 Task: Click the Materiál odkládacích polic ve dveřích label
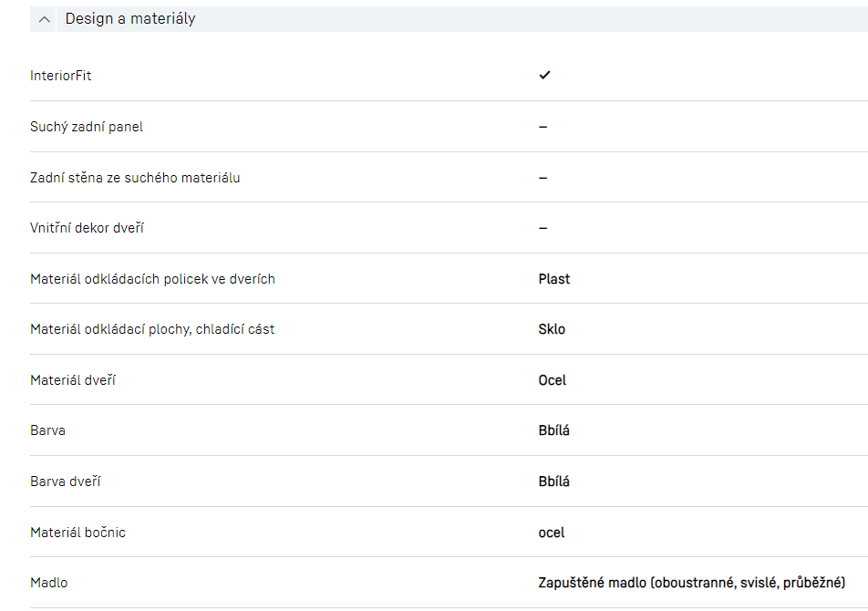(x=152, y=279)
